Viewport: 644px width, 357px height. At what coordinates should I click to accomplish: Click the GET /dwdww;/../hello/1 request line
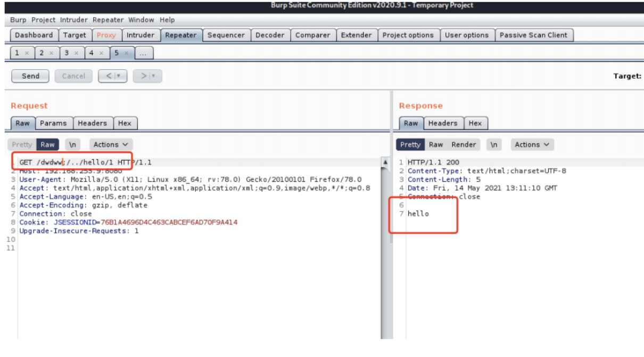(85, 163)
